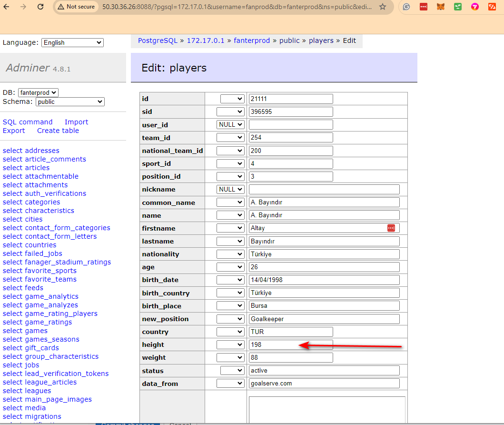Go to players table breadcrumb
Screen dimensions: 504x425
(321, 40)
